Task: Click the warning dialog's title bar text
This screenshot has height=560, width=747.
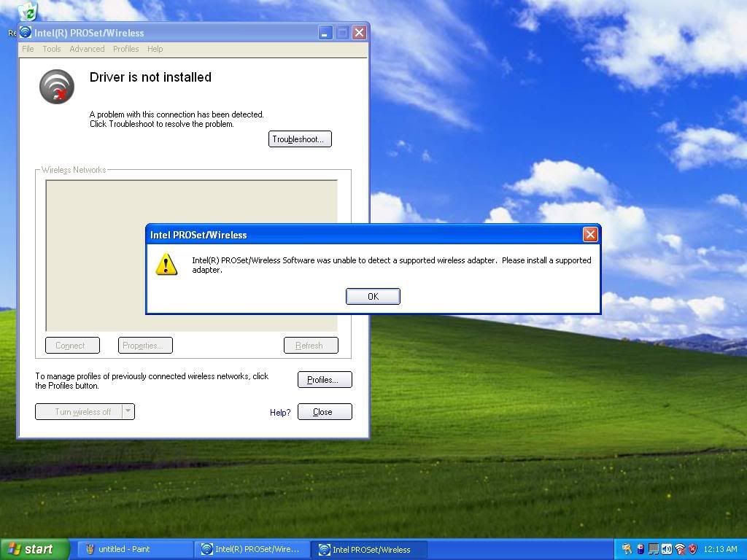Action: pos(198,235)
